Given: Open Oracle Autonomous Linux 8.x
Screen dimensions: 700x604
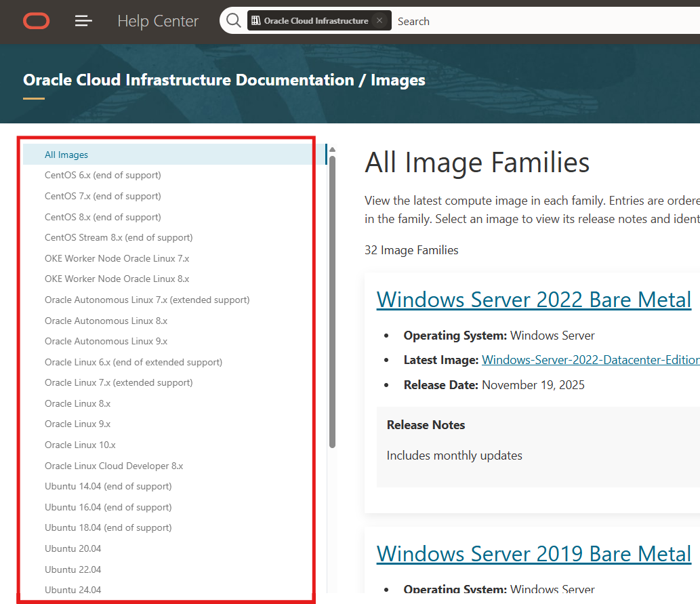Looking at the screenshot, I should (106, 321).
